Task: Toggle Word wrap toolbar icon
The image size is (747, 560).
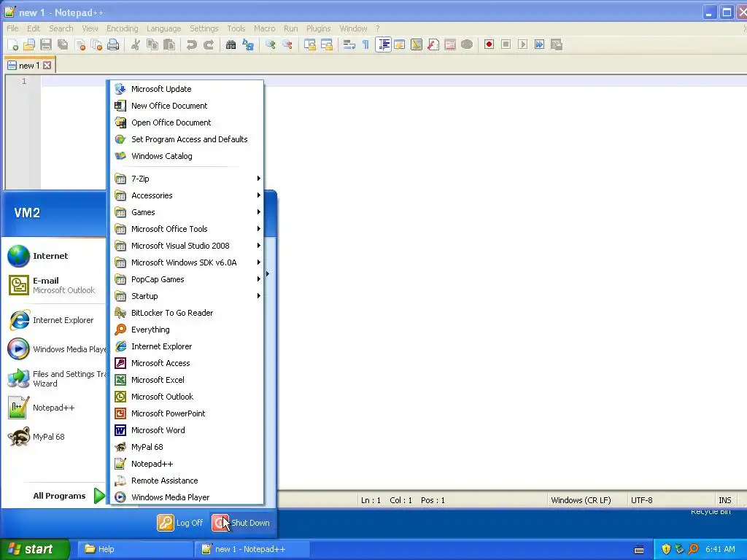Action: [349, 44]
